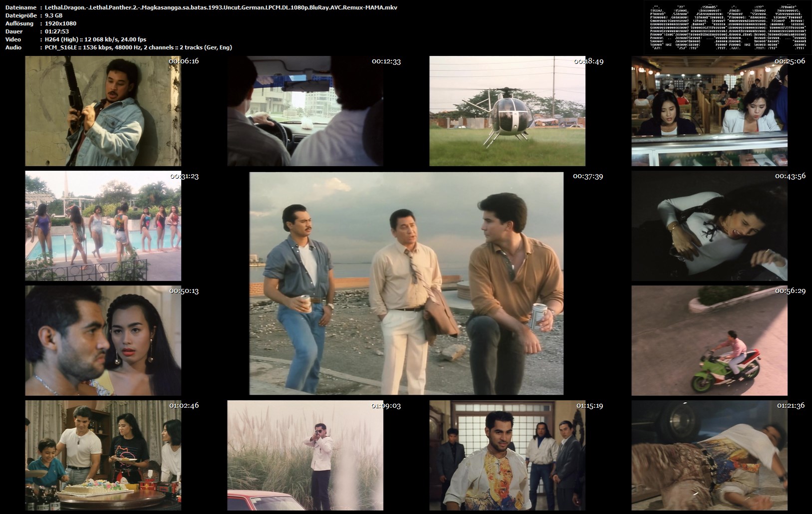Open the helicopter on grass thumbnail

pyautogui.click(x=507, y=111)
